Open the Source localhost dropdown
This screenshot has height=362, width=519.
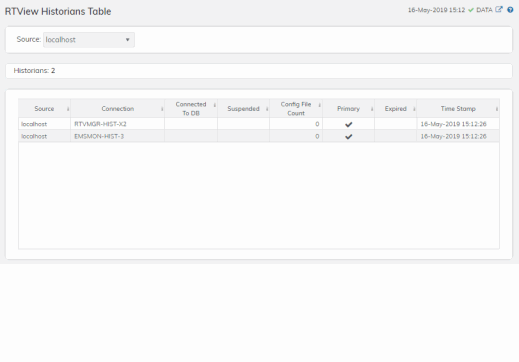pyautogui.click(x=89, y=40)
